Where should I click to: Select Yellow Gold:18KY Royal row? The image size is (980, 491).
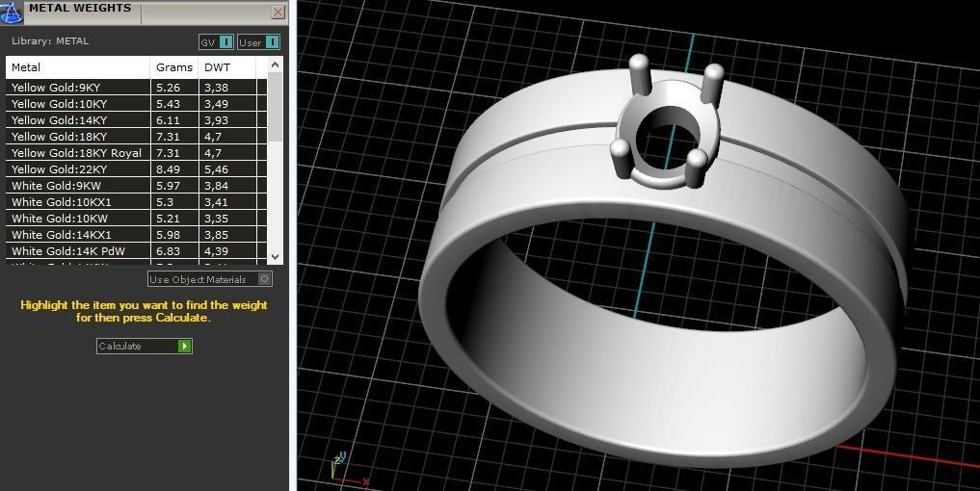click(136, 152)
